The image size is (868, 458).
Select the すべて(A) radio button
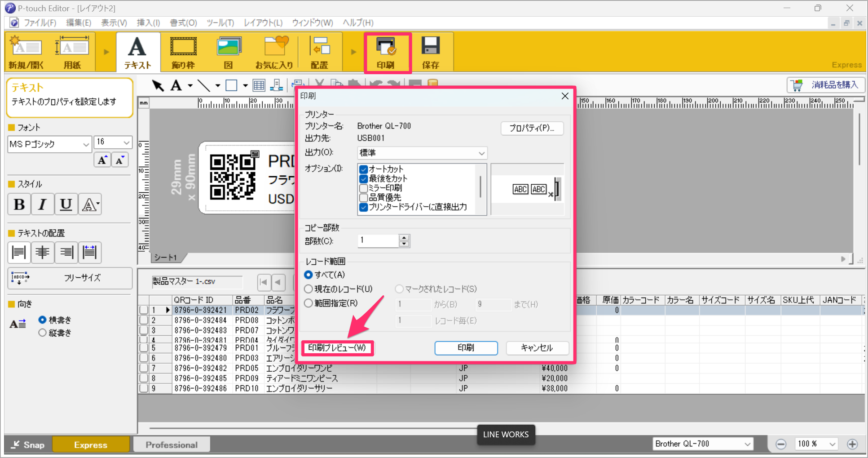coord(308,275)
